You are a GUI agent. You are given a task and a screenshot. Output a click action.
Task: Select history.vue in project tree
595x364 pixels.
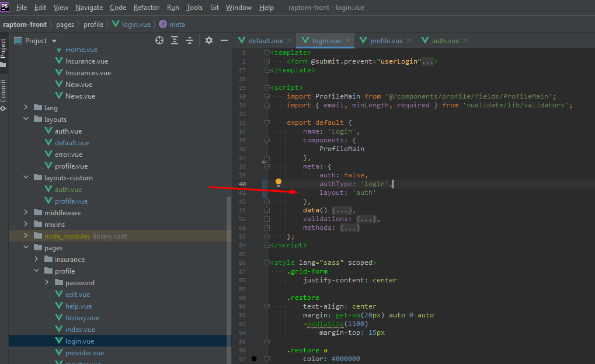(82, 318)
